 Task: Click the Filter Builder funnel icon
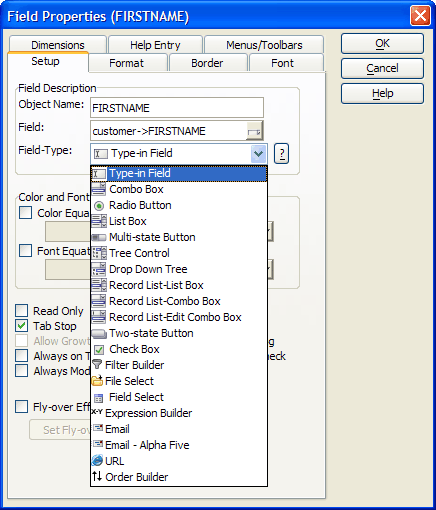click(97, 364)
